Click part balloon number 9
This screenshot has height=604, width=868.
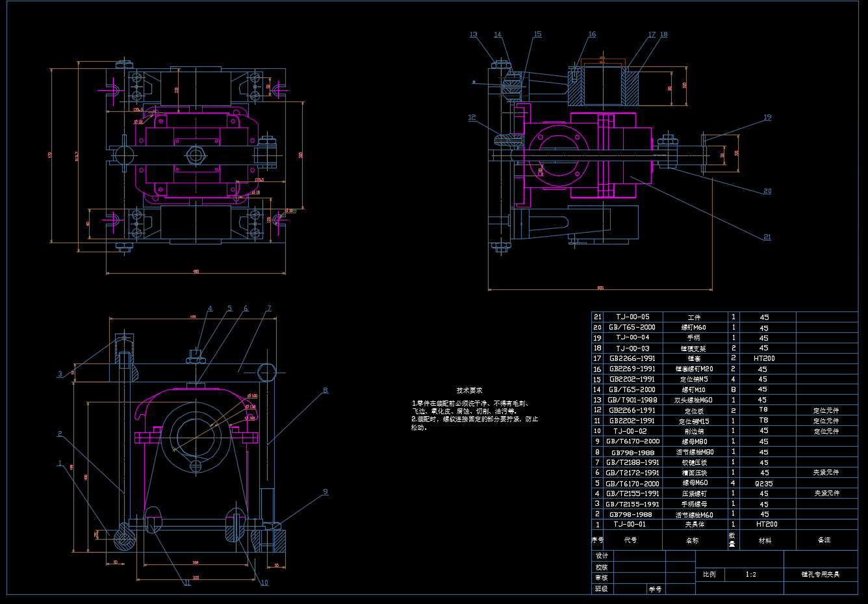point(325,492)
